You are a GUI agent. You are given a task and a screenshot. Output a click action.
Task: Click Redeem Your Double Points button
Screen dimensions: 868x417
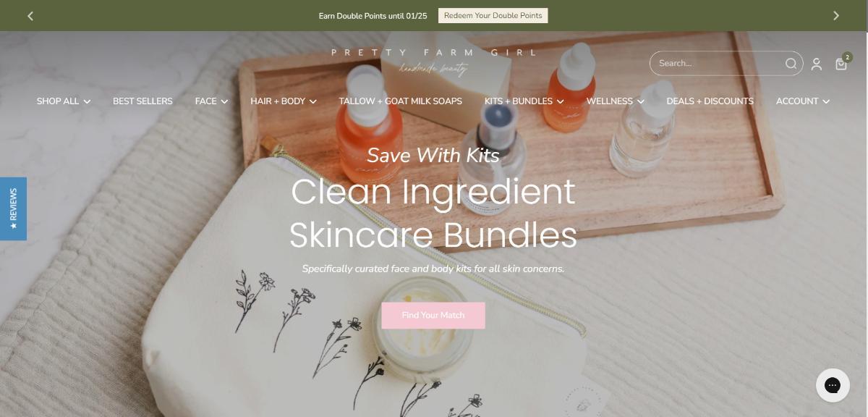(493, 15)
